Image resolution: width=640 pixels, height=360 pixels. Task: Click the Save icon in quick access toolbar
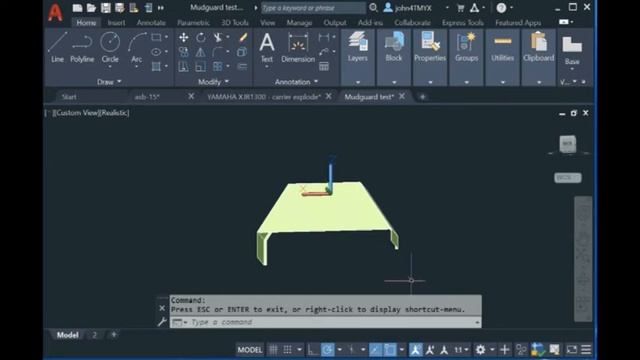click(105, 8)
